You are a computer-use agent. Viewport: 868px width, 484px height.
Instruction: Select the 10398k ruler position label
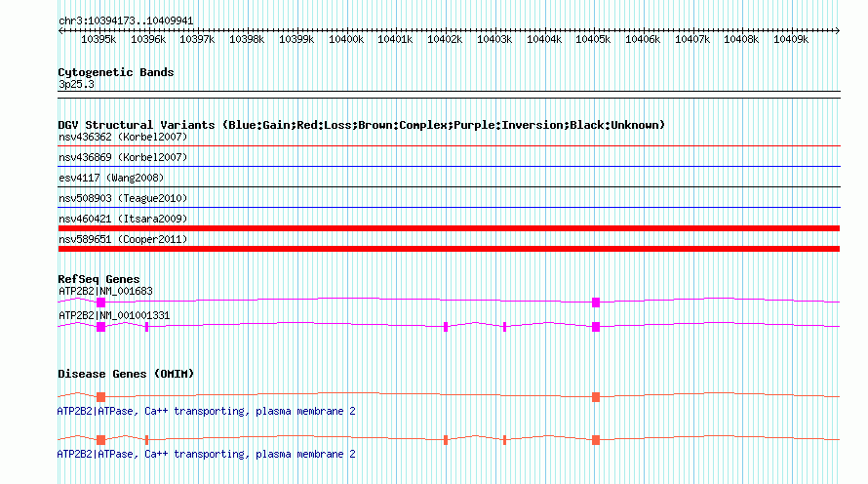[x=247, y=40]
